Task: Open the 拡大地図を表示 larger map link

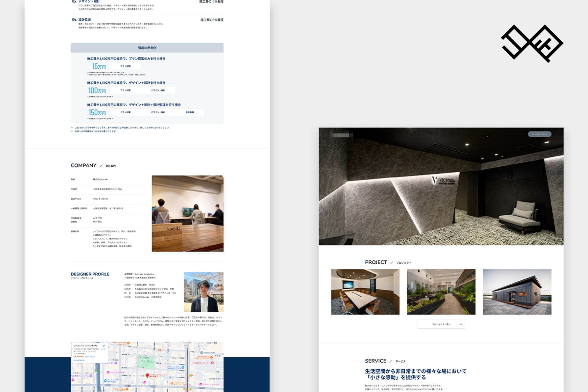Action: (x=79, y=360)
